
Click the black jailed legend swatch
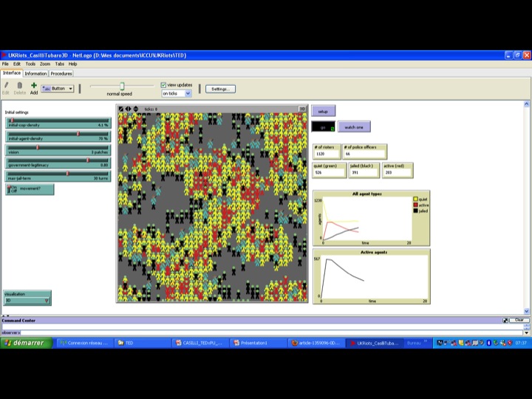pyautogui.click(x=415, y=211)
